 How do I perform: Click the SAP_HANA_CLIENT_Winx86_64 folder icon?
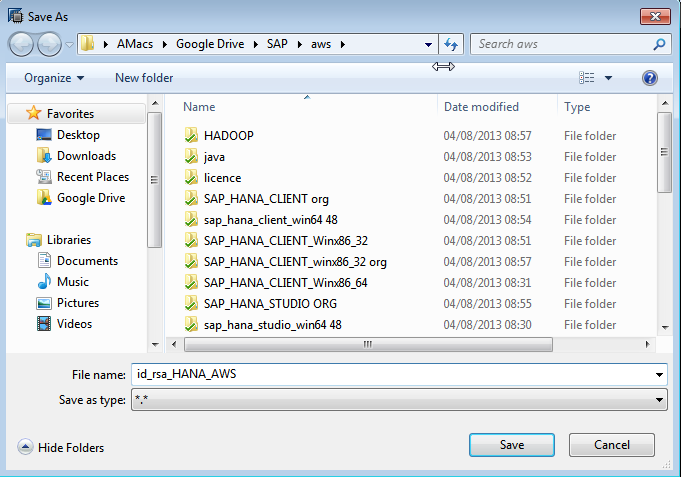[191, 282]
